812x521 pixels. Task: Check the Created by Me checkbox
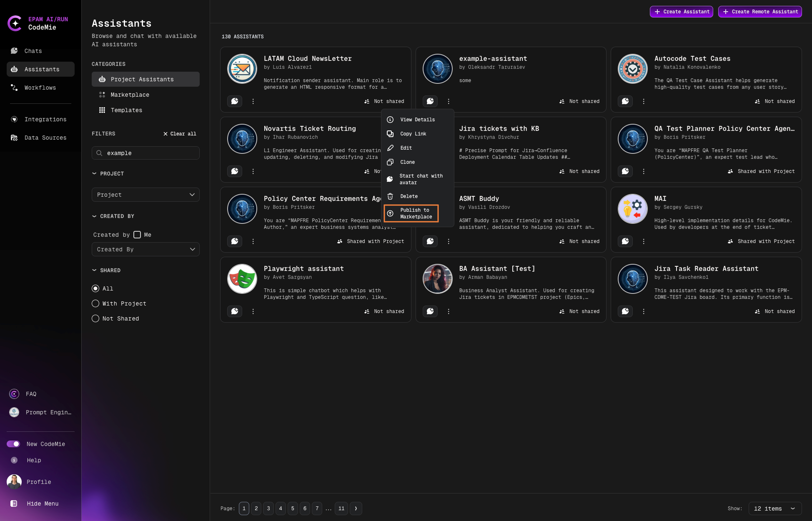137,235
